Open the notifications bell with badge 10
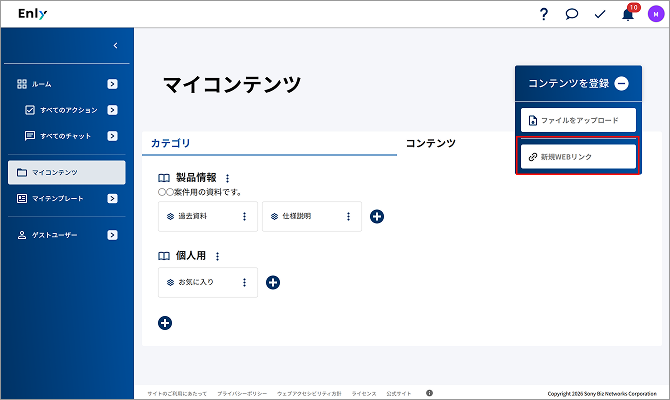Image resolution: width=670 pixels, height=400 pixels. pos(628,14)
